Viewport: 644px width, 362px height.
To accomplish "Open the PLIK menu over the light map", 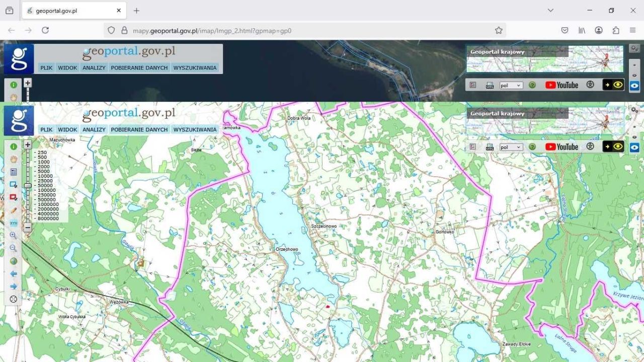I will coord(46,129).
